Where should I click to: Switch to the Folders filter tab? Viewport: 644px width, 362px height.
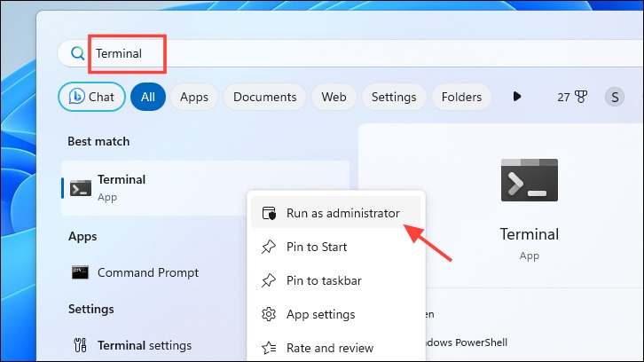[461, 97]
